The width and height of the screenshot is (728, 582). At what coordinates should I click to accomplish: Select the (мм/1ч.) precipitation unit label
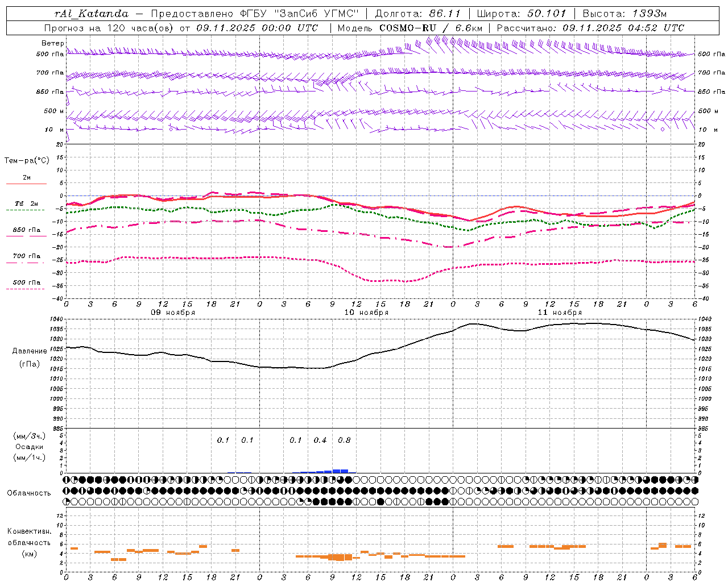(30, 458)
